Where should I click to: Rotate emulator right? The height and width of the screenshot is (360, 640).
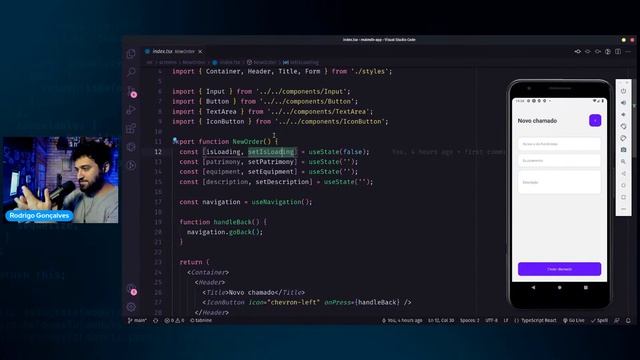(x=623, y=138)
